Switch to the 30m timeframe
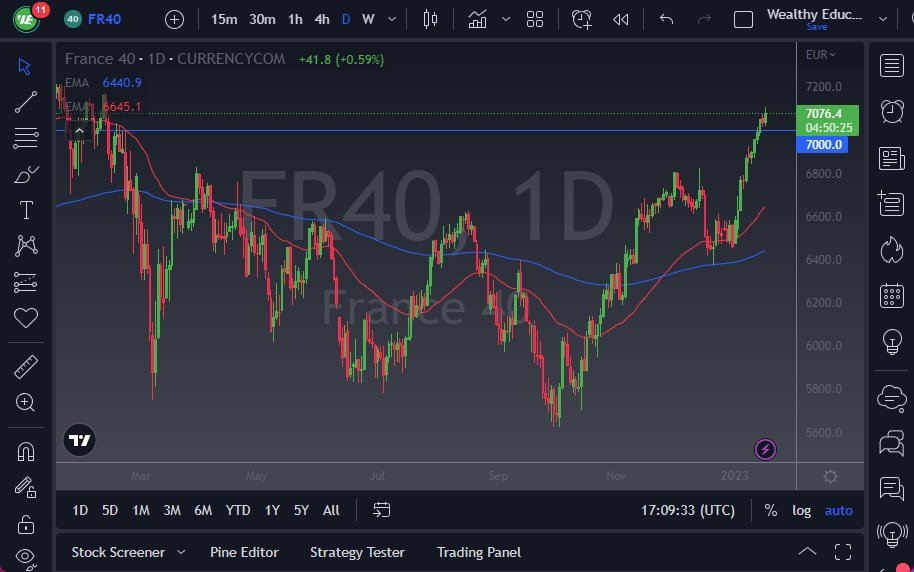 (x=262, y=19)
